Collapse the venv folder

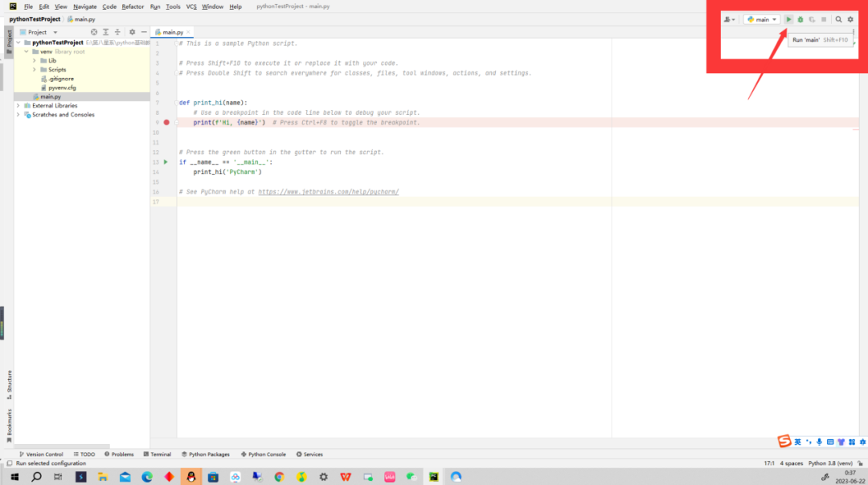click(27, 51)
